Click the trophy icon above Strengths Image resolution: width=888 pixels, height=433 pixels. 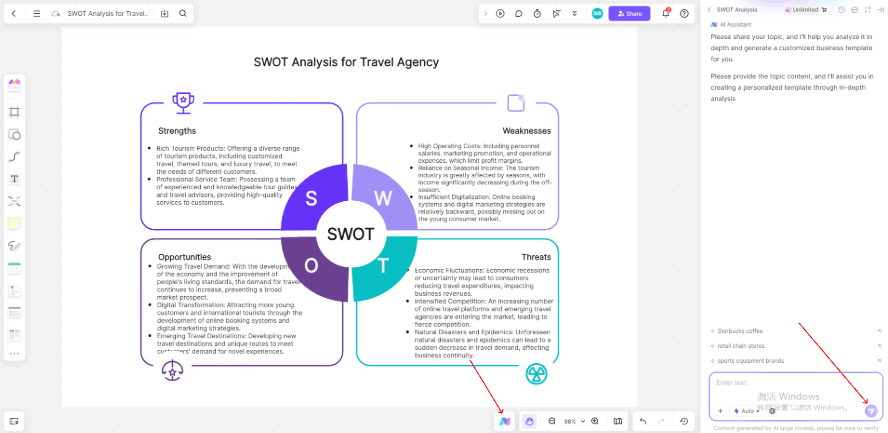pos(183,102)
